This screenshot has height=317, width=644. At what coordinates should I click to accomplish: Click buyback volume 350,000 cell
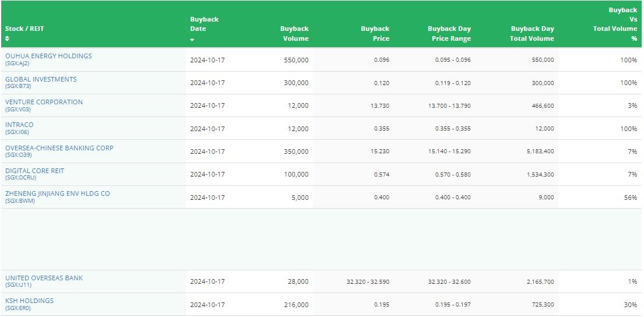point(296,152)
